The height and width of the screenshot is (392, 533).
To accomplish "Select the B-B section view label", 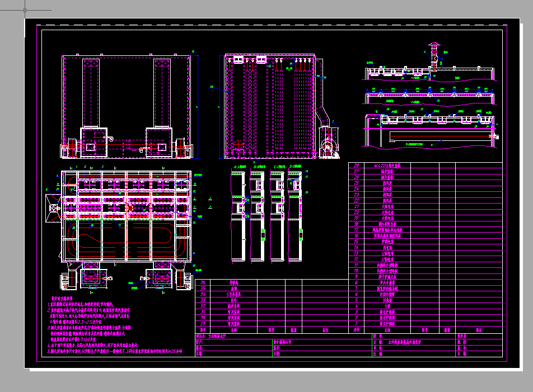I will pyautogui.click(x=259, y=167).
